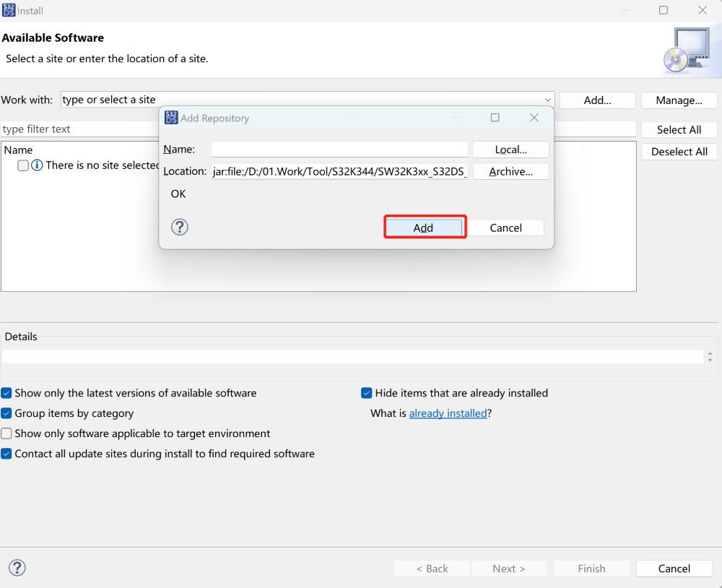Click the help icon in Add Repository dialog
722x588 pixels.
click(180, 227)
